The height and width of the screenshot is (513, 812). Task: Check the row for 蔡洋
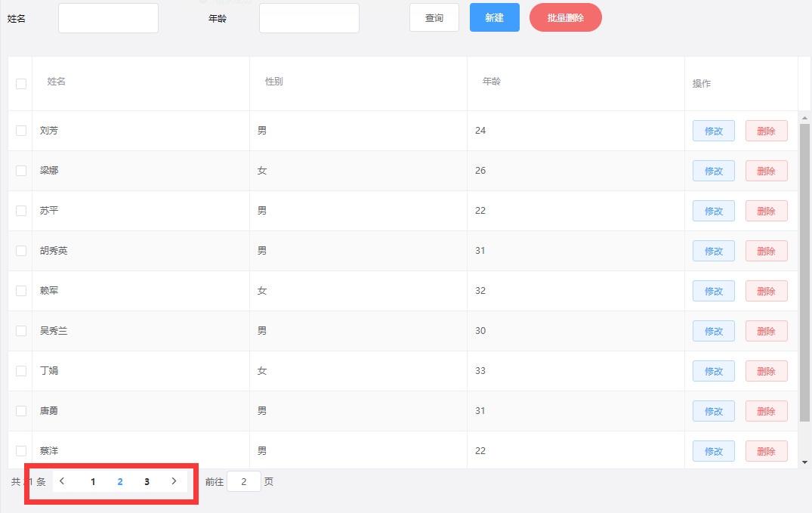(x=21, y=451)
